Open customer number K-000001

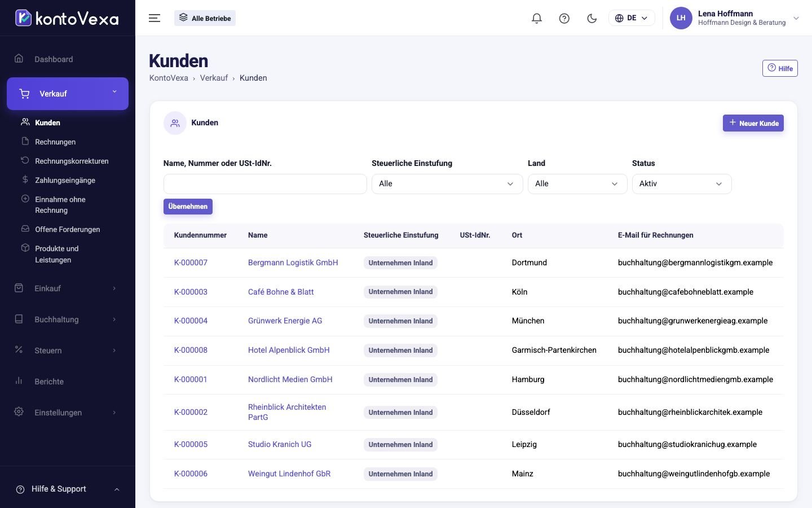click(191, 379)
